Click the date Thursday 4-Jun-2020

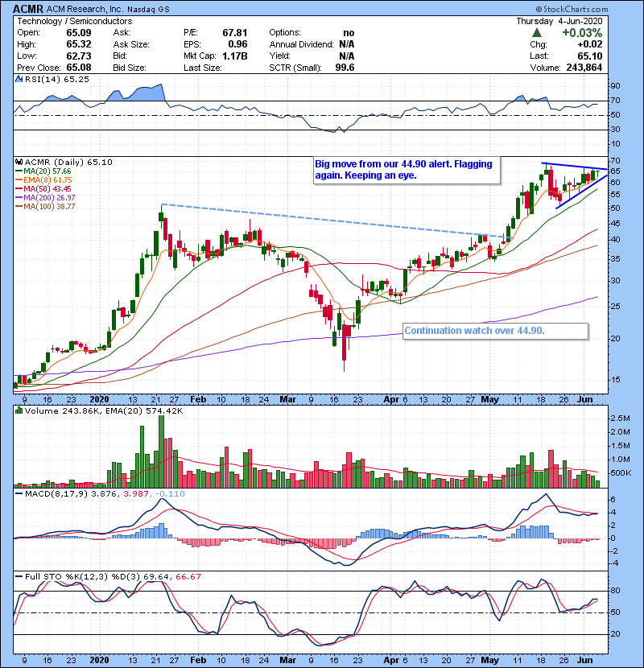tap(559, 21)
